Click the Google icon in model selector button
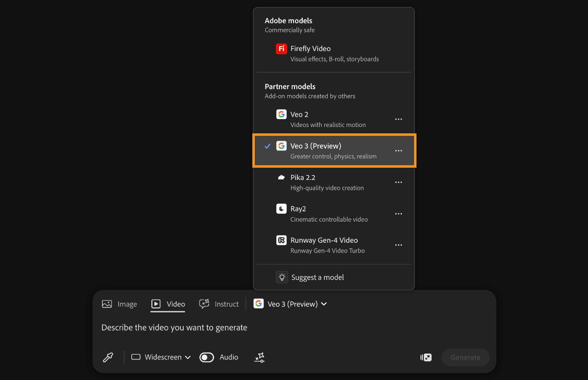This screenshot has width=588, height=380. pyautogui.click(x=258, y=304)
